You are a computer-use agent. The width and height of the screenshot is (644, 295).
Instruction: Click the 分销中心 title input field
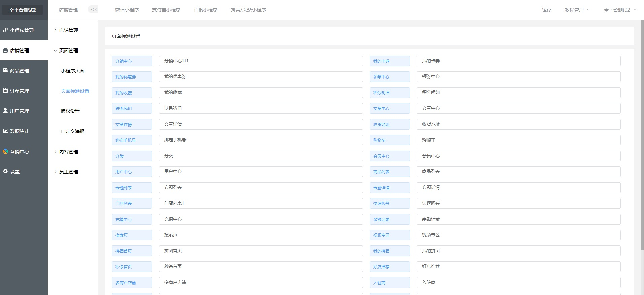261,61
